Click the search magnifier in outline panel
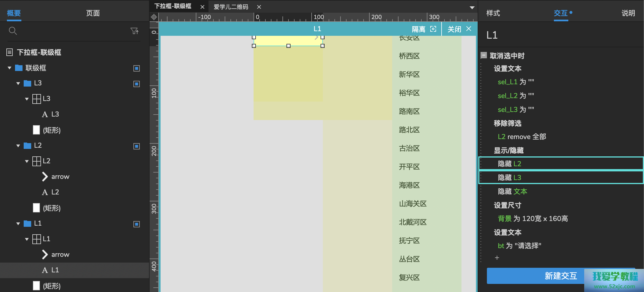 coord(13,31)
